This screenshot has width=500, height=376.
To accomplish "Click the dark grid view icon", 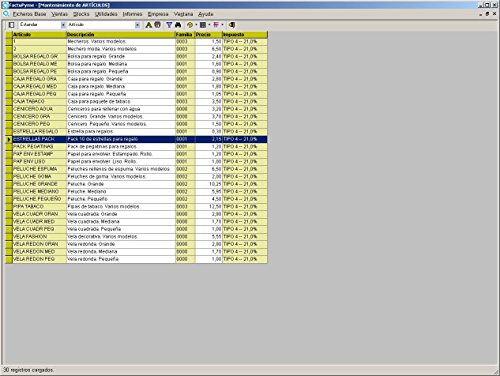I will coord(203,25).
